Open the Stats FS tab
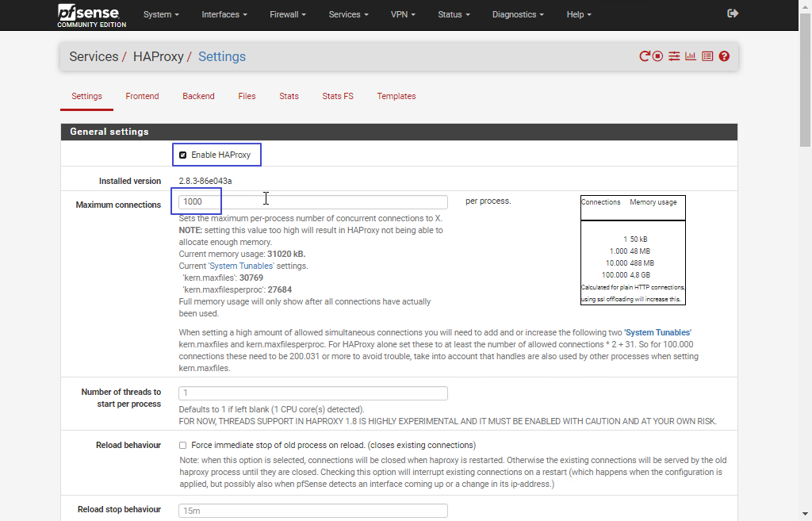 (x=338, y=96)
